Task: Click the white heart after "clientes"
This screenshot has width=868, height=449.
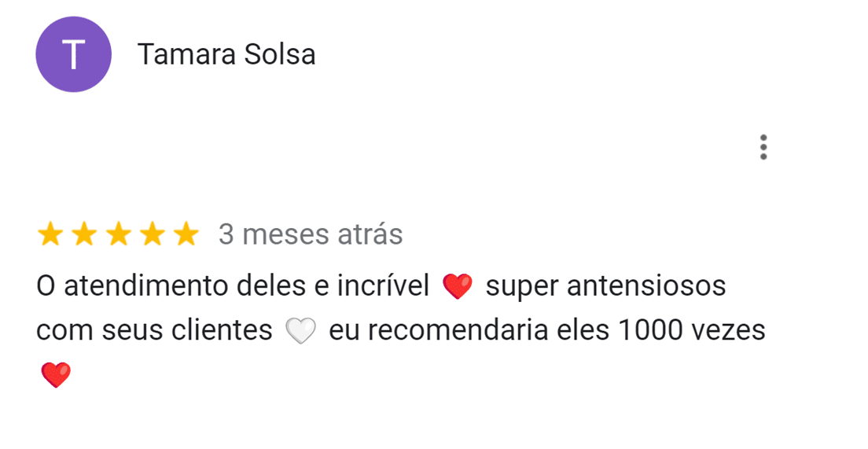Action: pyautogui.click(x=300, y=332)
